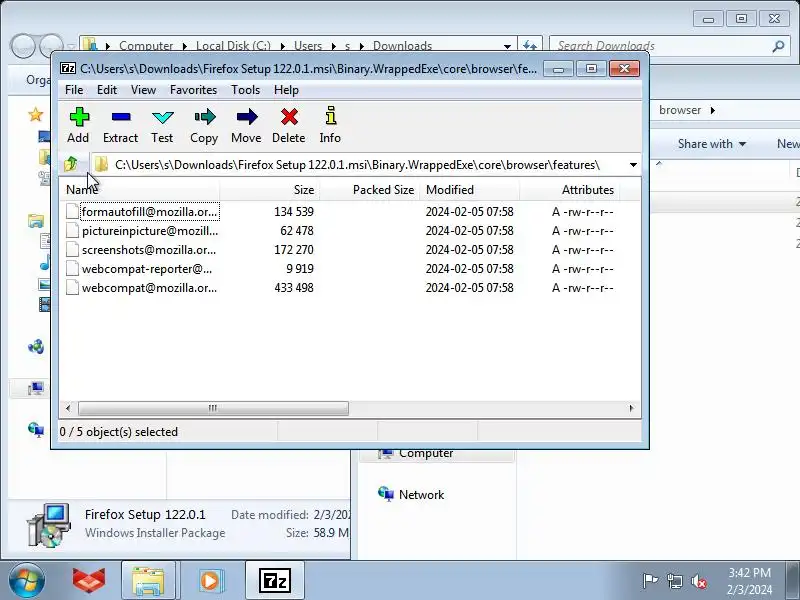The image size is (800, 600).
Task: Click the network icon in the system tray
Action: coord(674,581)
